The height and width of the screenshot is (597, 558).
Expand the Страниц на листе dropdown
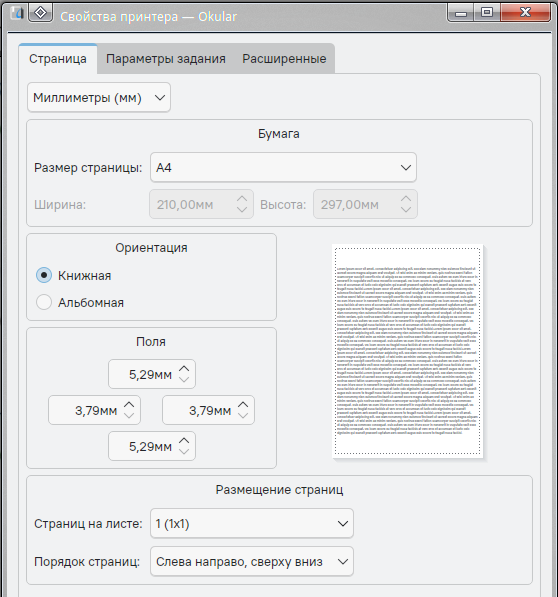coord(252,524)
